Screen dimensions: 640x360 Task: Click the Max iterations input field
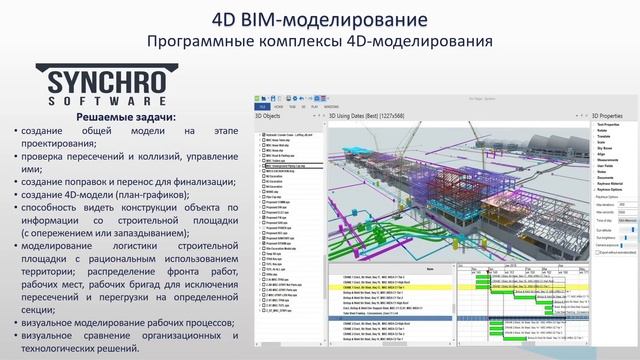[628, 204]
